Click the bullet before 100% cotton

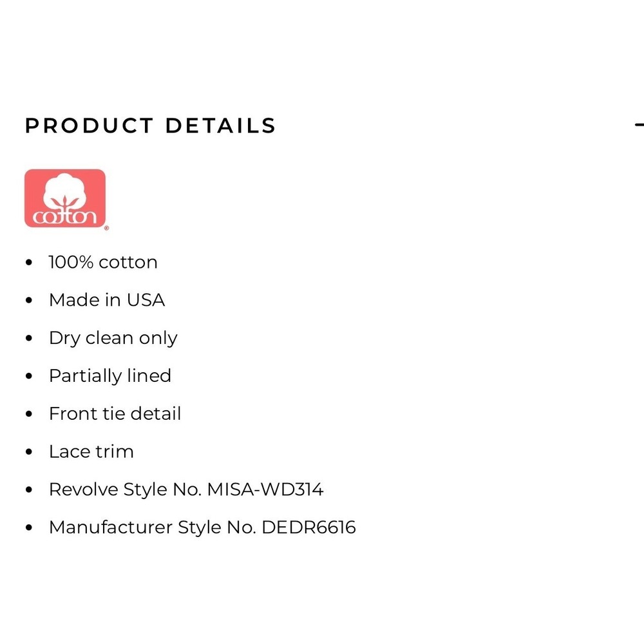(29, 263)
